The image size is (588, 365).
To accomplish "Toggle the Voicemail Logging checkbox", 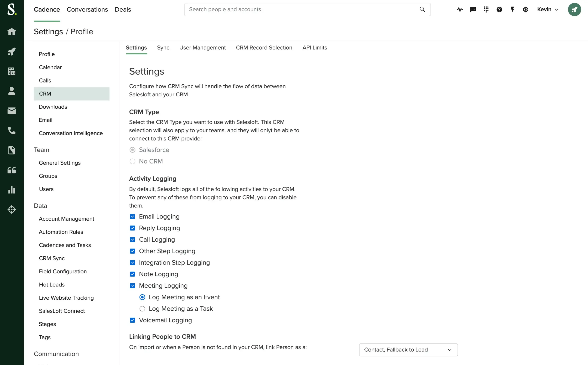I will point(132,320).
